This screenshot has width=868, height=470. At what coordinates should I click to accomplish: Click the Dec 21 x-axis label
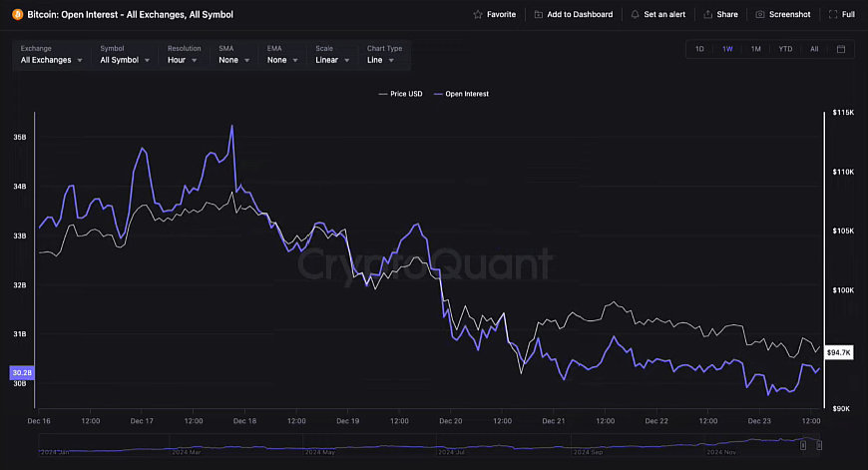pos(554,421)
